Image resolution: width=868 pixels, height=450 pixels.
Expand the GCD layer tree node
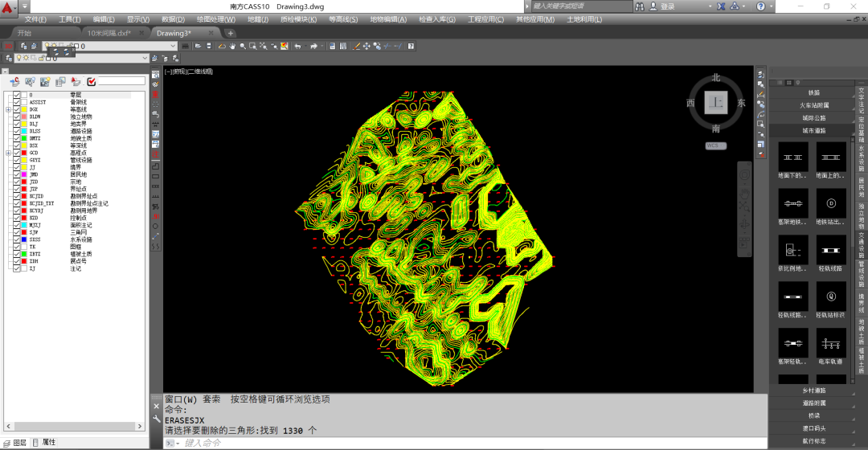(x=8, y=153)
